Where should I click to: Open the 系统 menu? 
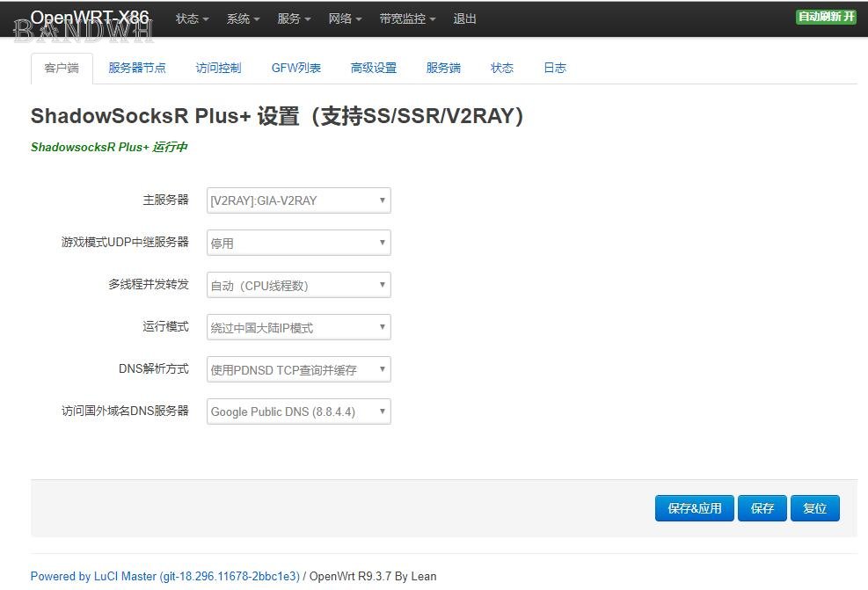[243, 18]
